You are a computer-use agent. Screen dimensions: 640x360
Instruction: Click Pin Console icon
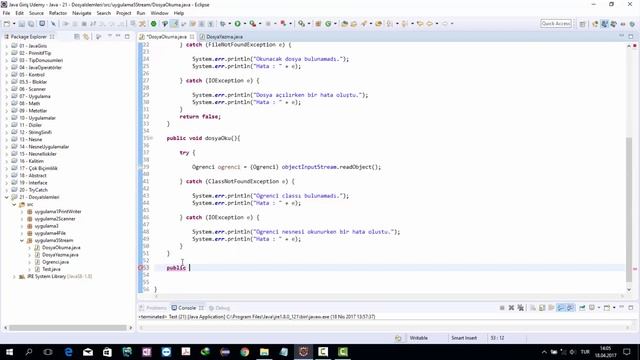(x=582, y=308)
